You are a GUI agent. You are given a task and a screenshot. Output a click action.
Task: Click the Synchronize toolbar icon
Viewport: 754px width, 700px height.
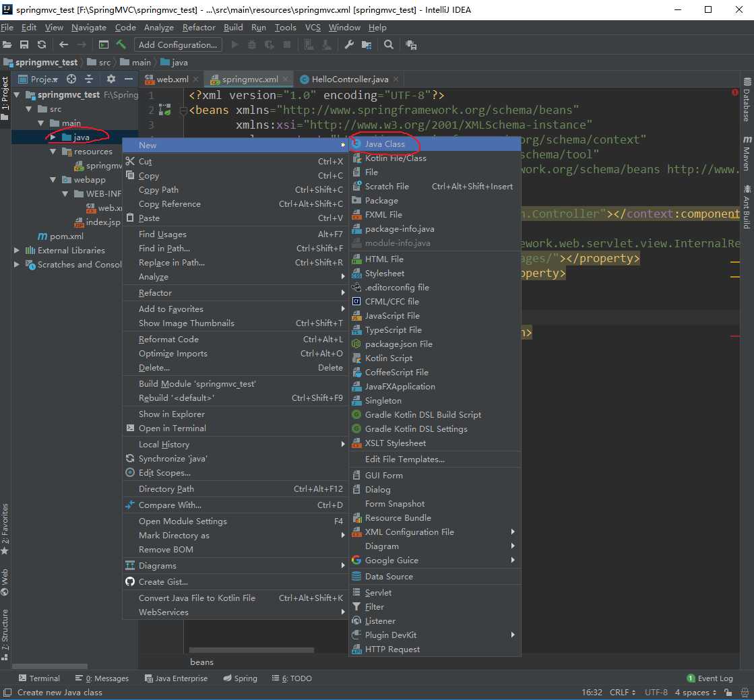[x=42, y=44]
